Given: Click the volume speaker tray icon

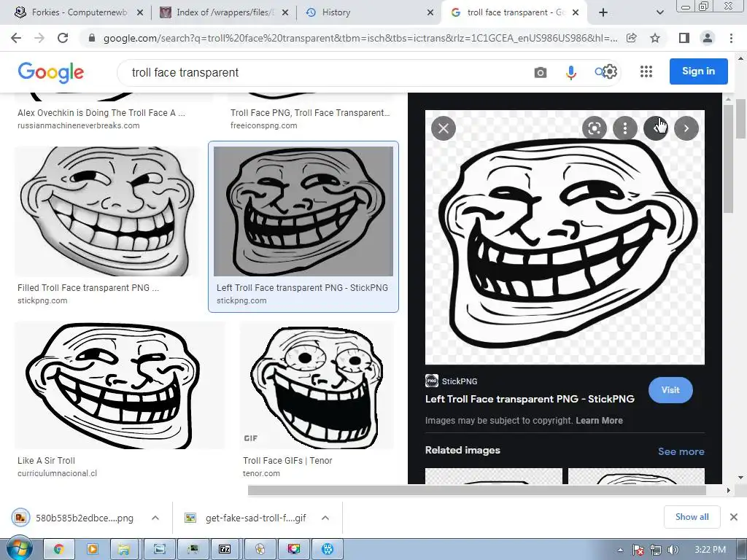Looking at the screenshot, I should click(x=673, y=550).
